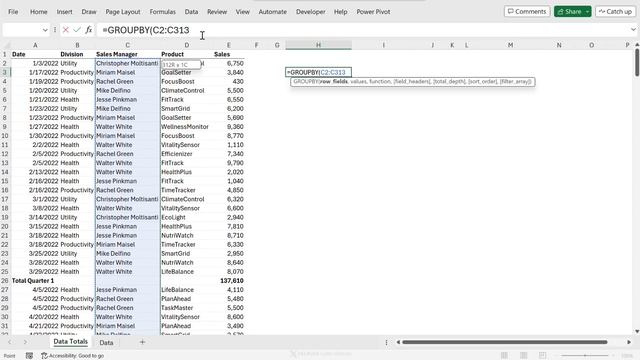
Task: Switch to the Page Layout tab
Action: [x=123, y=12]
